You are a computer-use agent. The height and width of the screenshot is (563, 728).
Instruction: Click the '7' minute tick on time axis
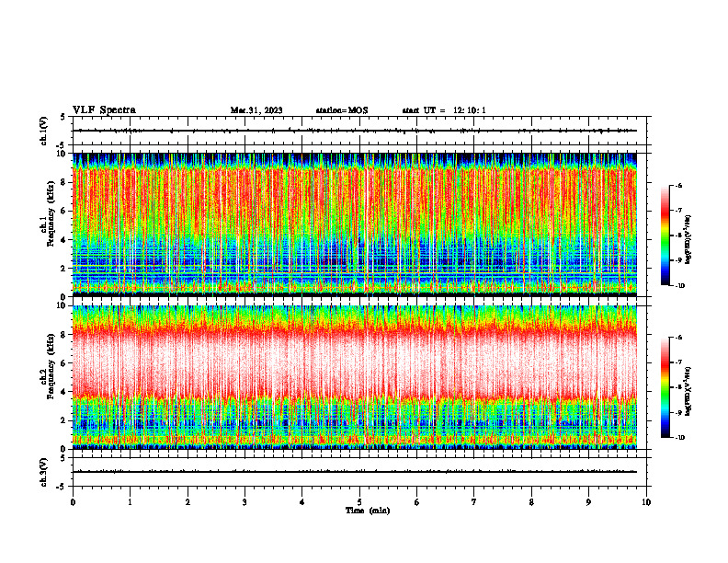pyautogui.click(x=474, y=502)
